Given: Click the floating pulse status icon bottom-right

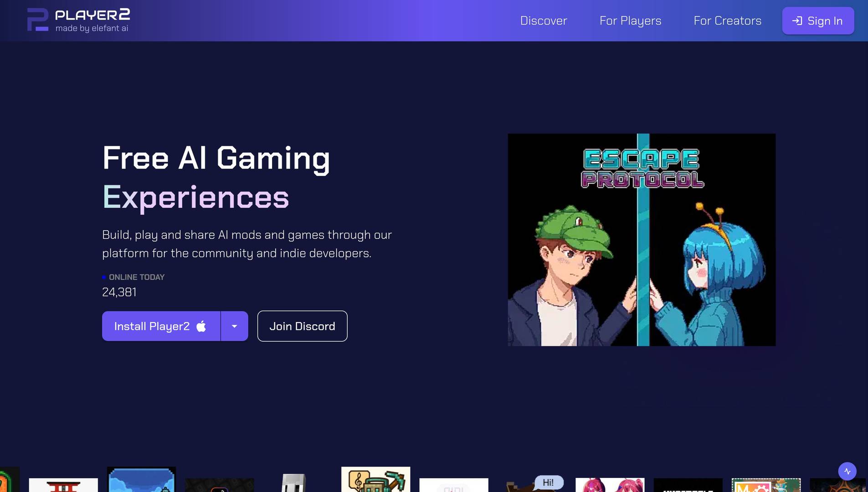Looking at the screenshot, I should pyautogui.click(x=847, y=471).
